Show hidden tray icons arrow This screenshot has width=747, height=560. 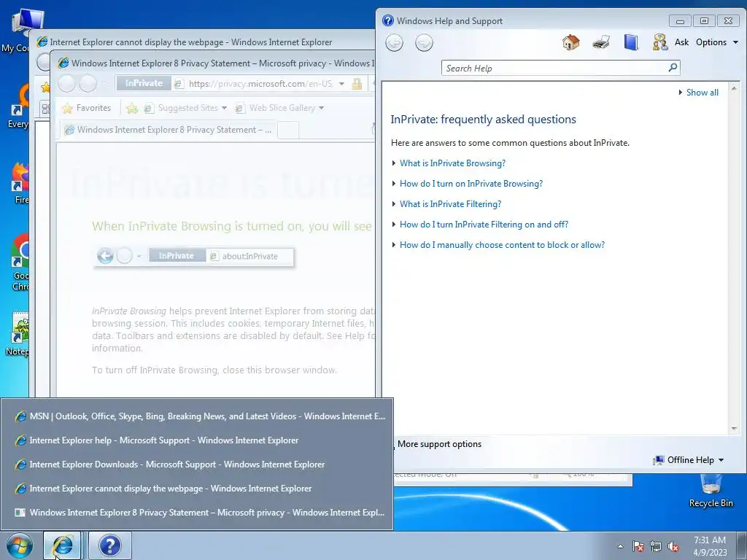click(620, 546)
